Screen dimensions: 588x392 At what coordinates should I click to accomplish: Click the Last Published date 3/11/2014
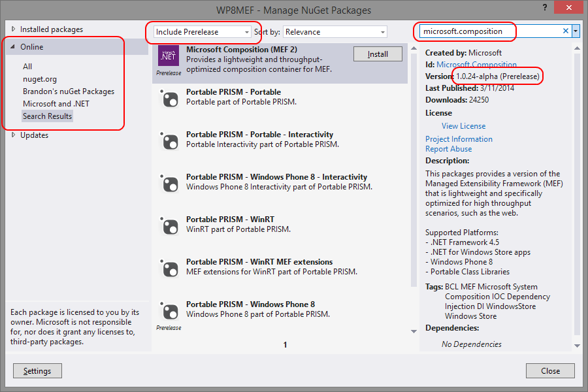[x=497, y=88]
